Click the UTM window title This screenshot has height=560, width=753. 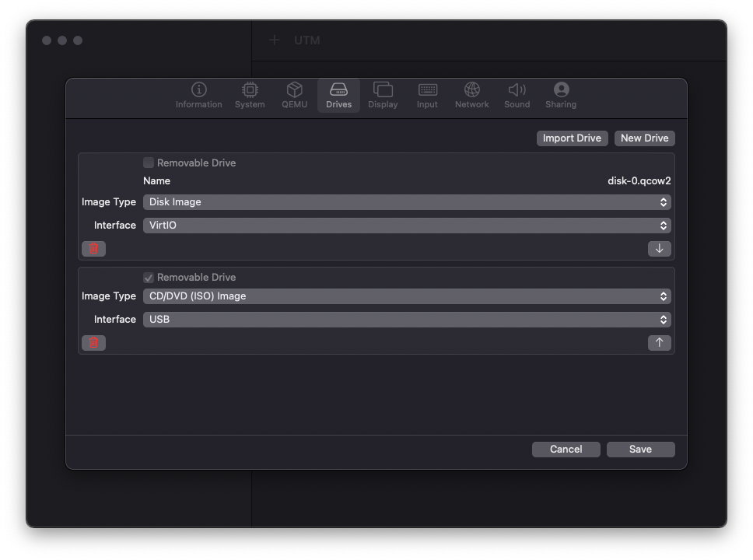pos(306,40)
